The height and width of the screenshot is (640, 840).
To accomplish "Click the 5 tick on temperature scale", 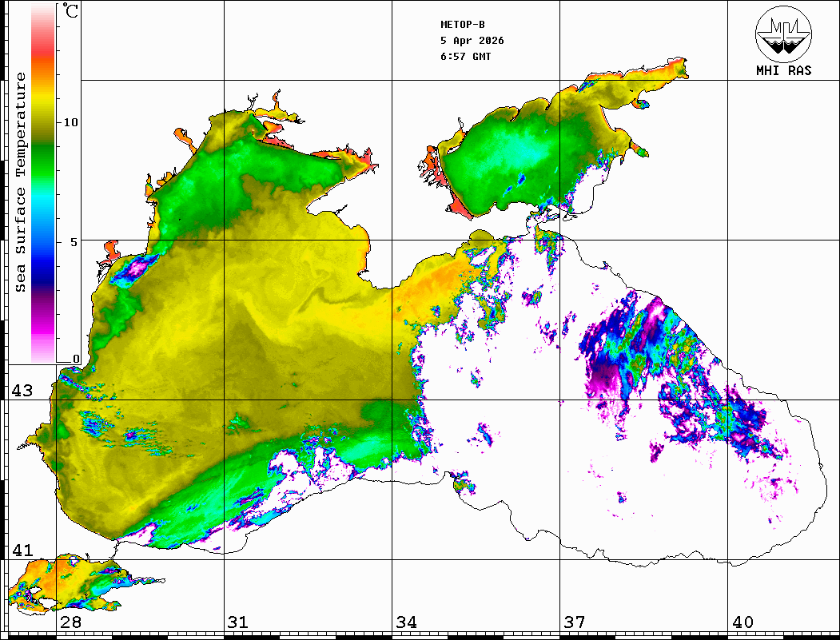I will coord(75,241).
